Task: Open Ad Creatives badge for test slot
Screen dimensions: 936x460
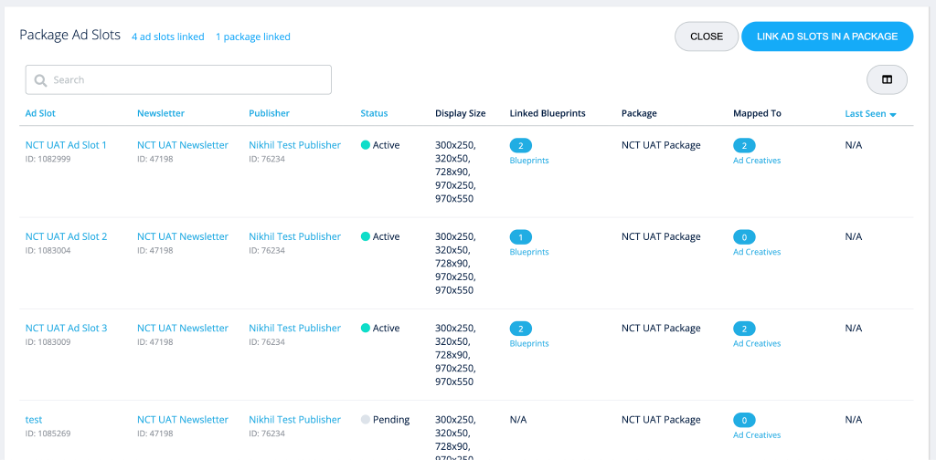Action: (x=744, y=421)
